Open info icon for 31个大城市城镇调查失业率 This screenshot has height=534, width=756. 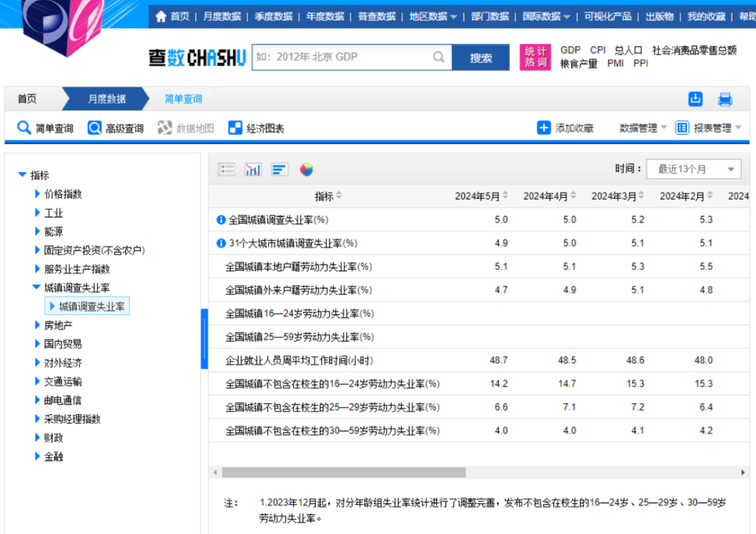click(221, 244)
